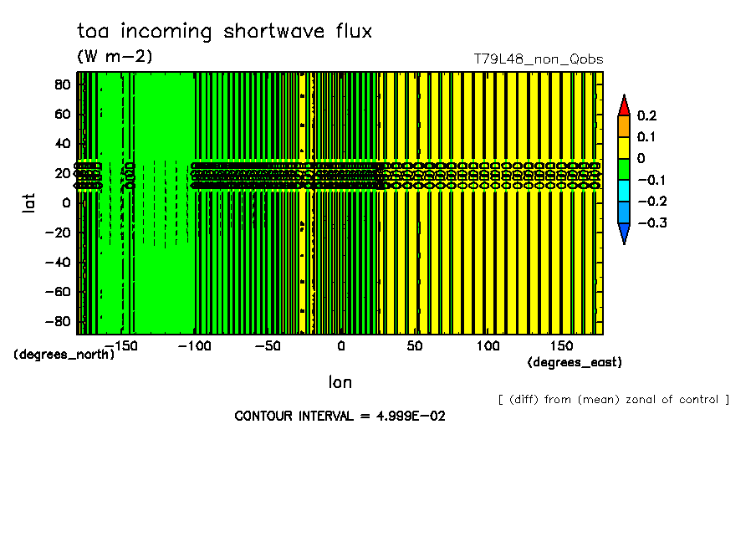This screenshot has height=547, width=756.
Task: Click the 'lat' y-axis label
Action: 28,202
